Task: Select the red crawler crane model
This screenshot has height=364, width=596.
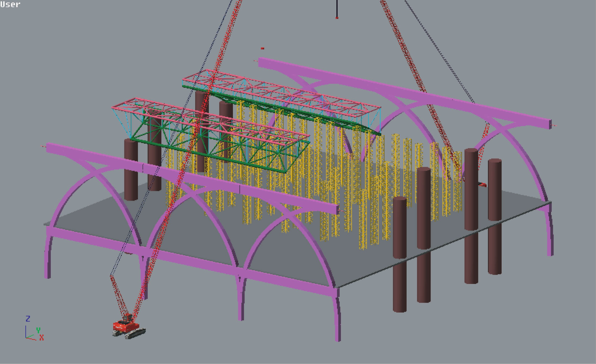Action: tap(129, 327)
